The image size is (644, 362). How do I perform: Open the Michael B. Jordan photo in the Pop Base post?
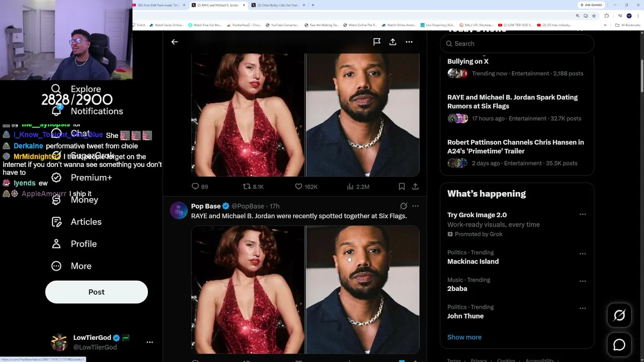363,290
